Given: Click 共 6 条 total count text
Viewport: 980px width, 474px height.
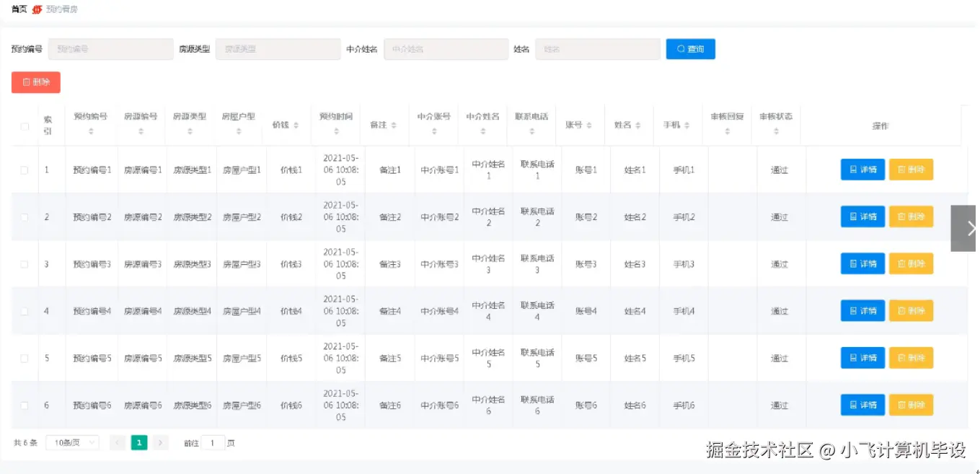Looking at the screenshot, I should coord(25,443).
